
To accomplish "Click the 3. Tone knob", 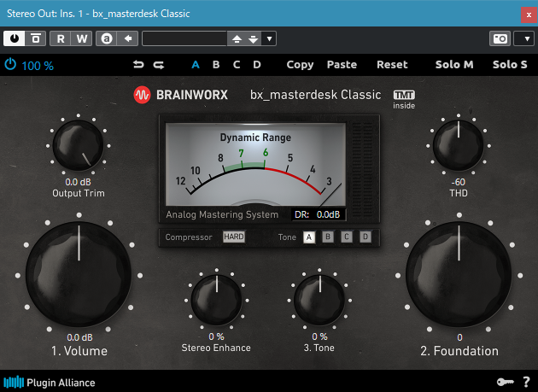I will (x=319, y=300).
